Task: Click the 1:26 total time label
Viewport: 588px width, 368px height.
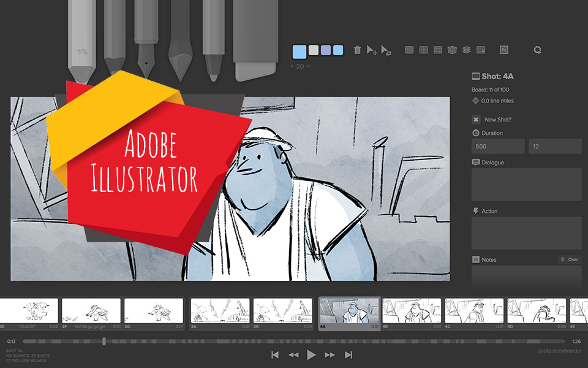Action: [576, 342]
